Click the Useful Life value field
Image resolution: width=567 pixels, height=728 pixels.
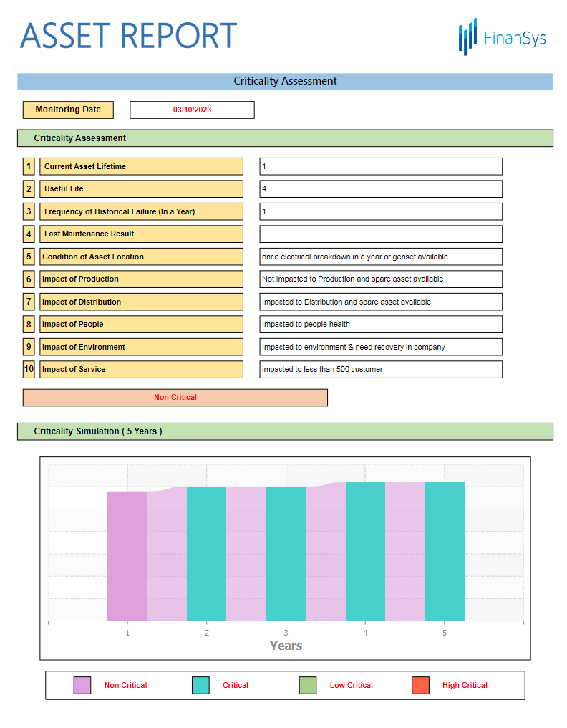click(380, 189)
